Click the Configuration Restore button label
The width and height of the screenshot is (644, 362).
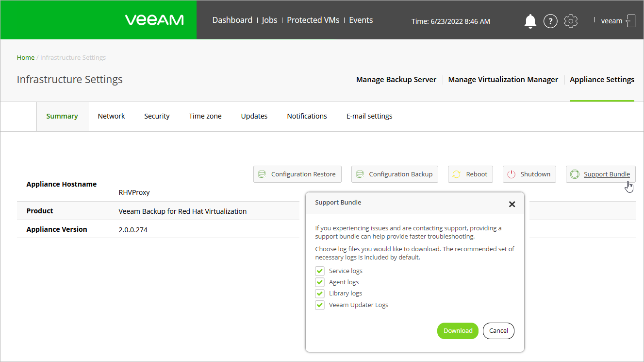(303, 174)
